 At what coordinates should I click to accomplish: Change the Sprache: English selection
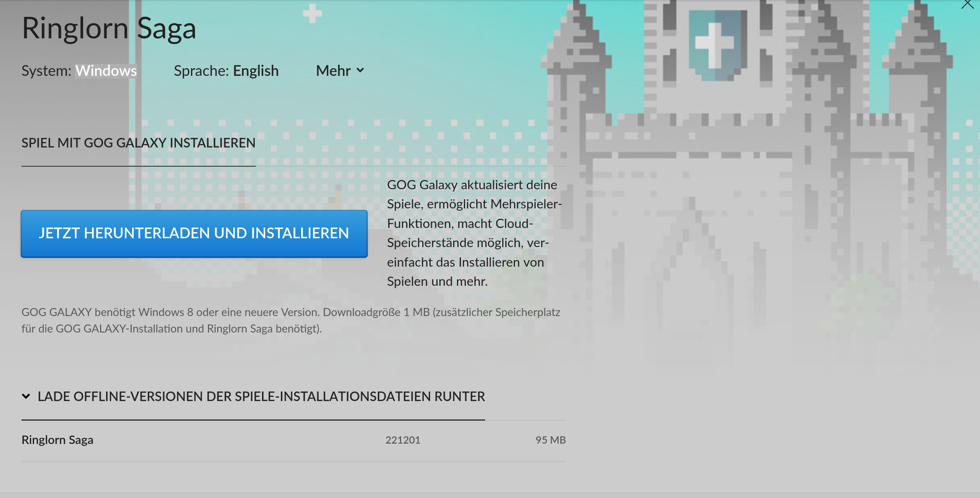[226, 71]
